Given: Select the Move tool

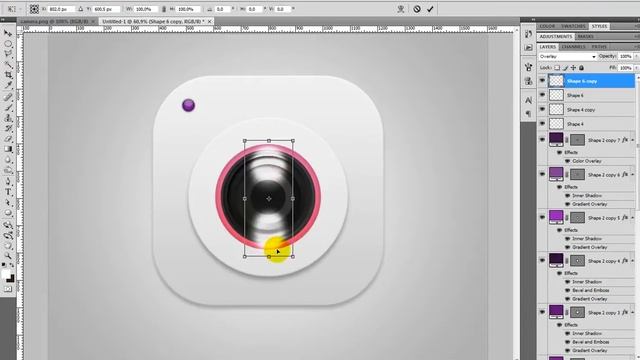Looking at the screenshot, I should tap(8, 33).
